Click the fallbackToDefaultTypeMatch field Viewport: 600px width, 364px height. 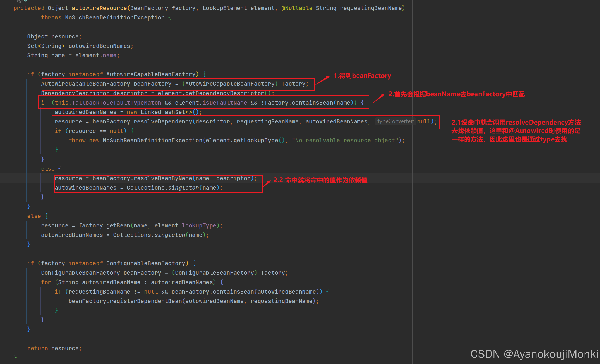pos(117,103)
